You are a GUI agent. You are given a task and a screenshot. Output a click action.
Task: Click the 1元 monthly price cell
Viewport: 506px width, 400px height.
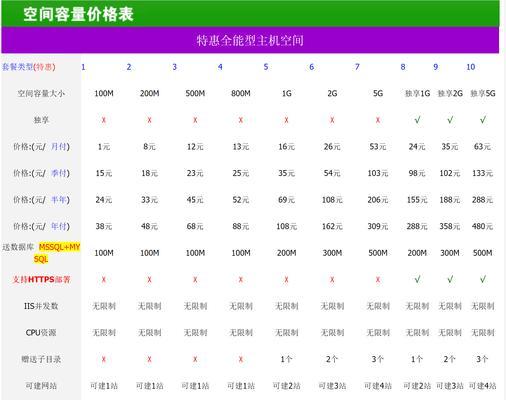pos(104,147)
